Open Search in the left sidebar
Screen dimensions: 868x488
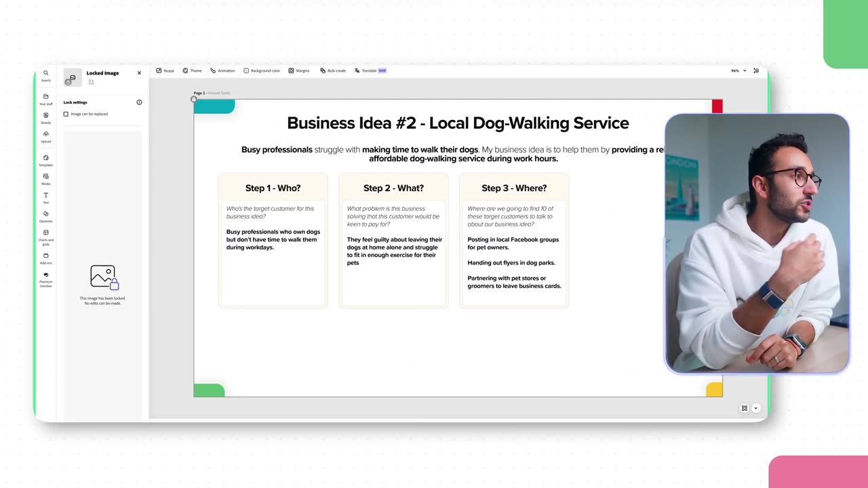click(x=45, y=75)
